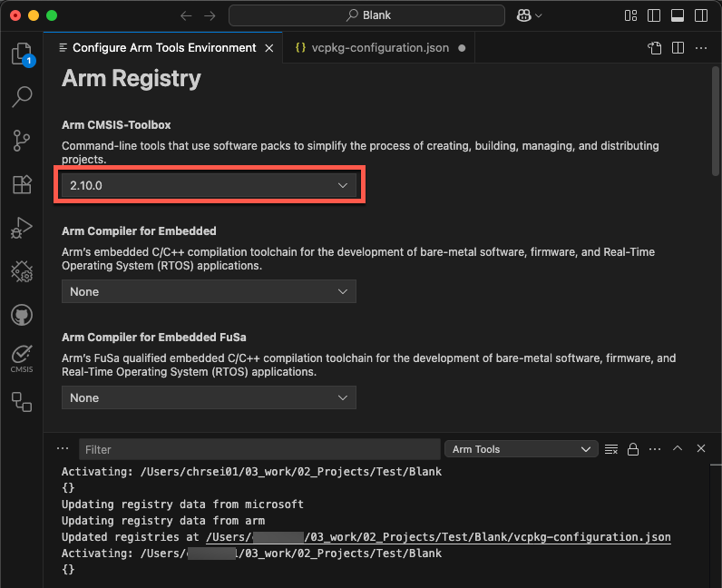Open the GitHub view in activity bar
The width and height of the screenshot is (722, 588).
tap(22, 315)
